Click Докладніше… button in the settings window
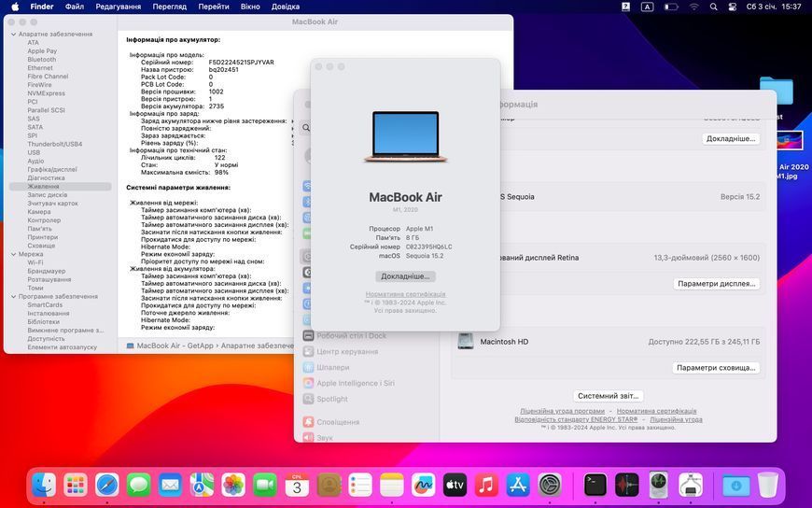This screenshot has width=812, height=508. (731, 139)
